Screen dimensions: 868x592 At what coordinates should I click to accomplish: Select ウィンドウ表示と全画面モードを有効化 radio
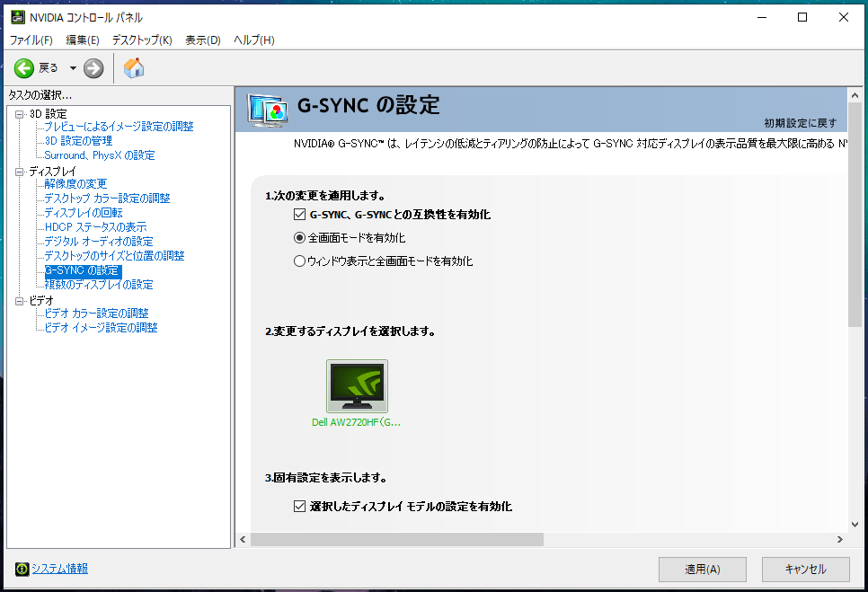tap(299, 261)
